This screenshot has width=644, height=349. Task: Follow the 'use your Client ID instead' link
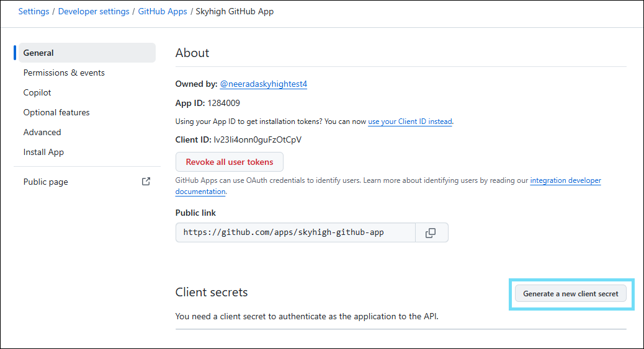pyautogui.click(x=410, y=121)
